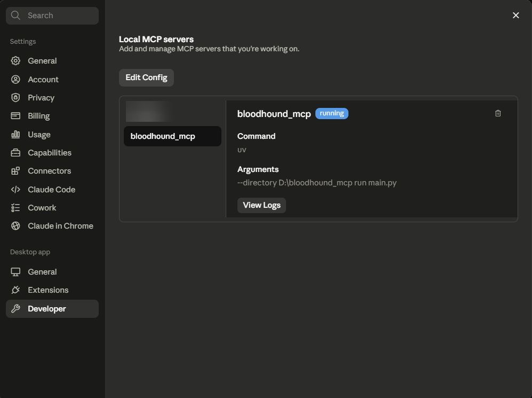
Task: Show the Usage page
Action: [x=52, y=135]
